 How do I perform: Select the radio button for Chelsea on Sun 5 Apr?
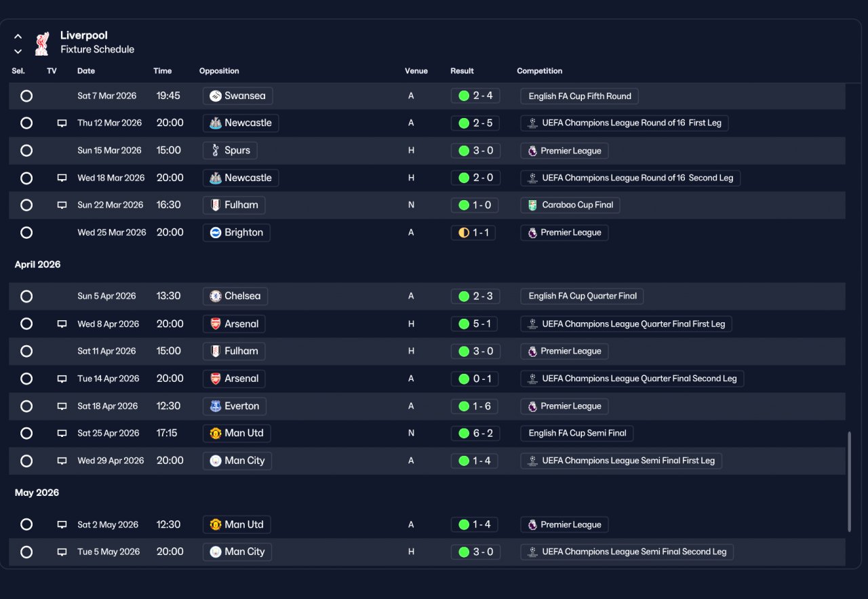(26, 296)
